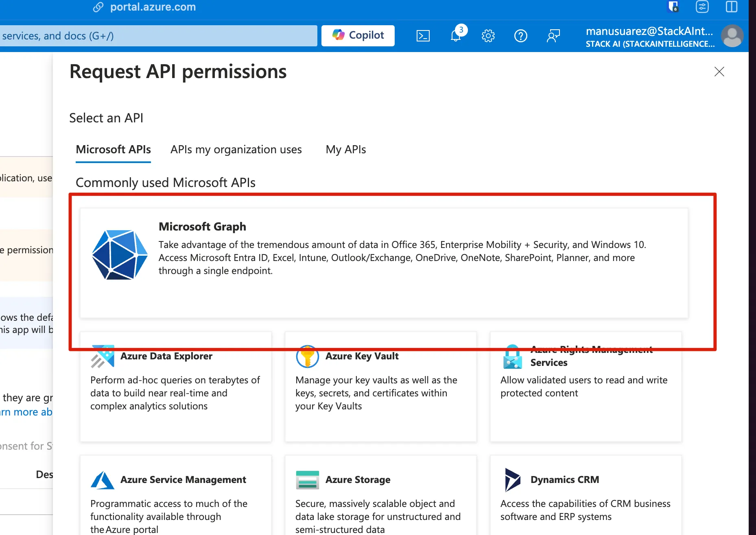Open Azure Cloud Shell from the top bar

tap(423, 36)
